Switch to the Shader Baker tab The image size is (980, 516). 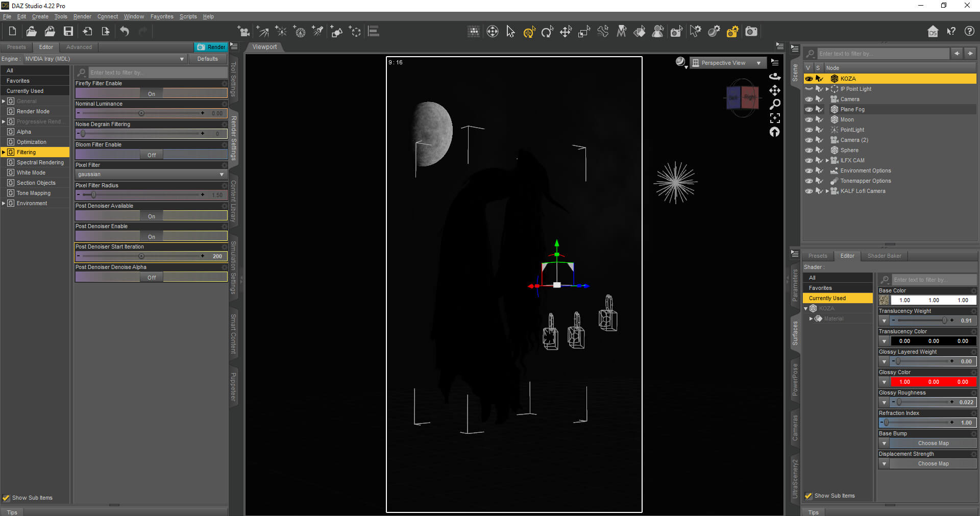pyautogui.click(x=884, y=256)
